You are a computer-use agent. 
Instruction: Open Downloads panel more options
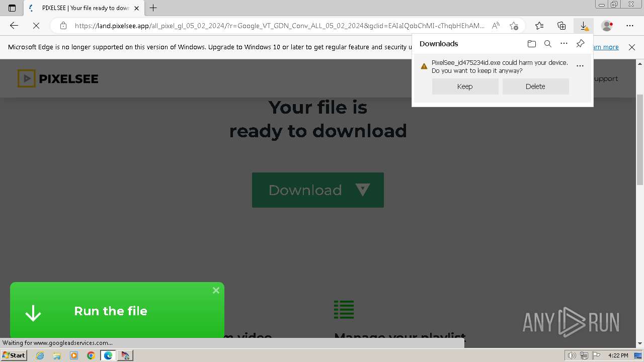tap(564, 44)
